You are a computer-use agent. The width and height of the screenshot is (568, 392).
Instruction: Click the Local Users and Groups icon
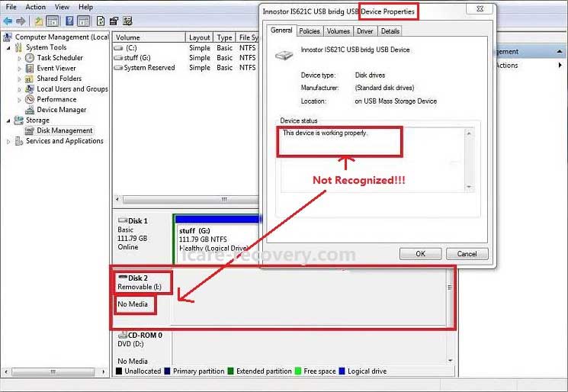click(x=30, y=89)
